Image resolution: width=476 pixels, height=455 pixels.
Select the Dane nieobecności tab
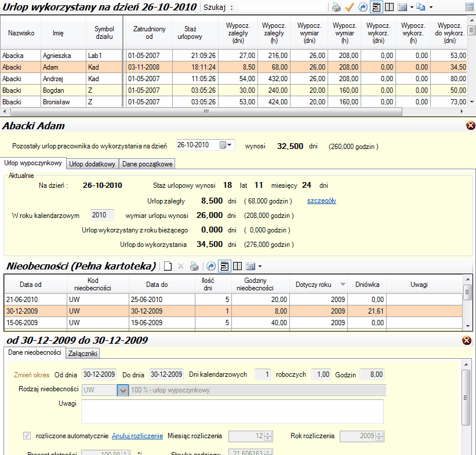tap(35, 353)
